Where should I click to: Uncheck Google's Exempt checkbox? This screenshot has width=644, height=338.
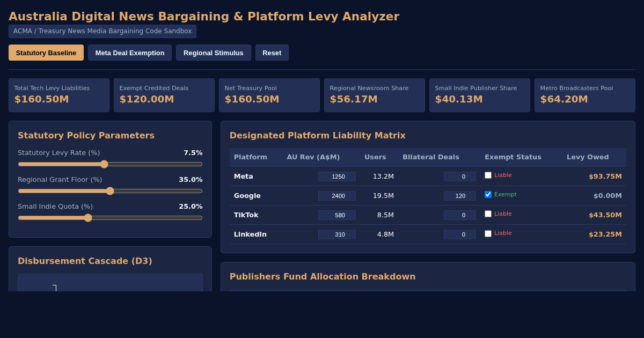click(x=488, y=195)
